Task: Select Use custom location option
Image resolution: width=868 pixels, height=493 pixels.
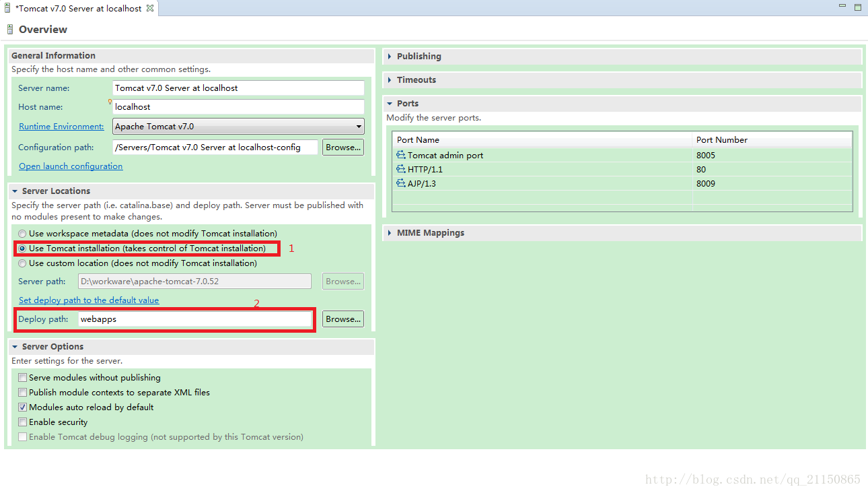Action: [23, 263]
